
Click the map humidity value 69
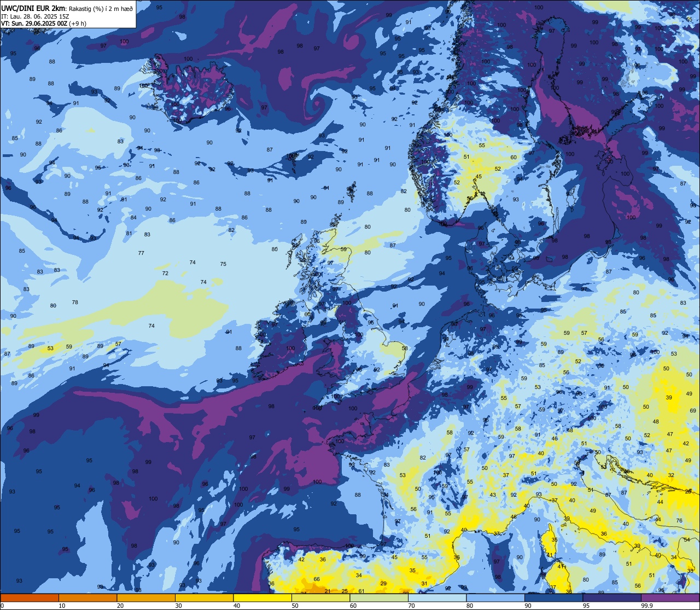point(692,410)
